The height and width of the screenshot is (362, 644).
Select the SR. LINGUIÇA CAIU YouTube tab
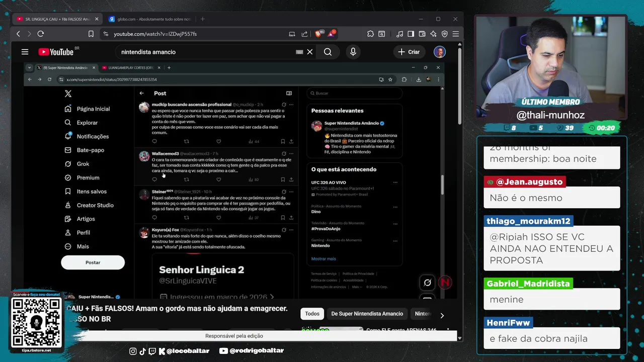[x=57, y=19]
